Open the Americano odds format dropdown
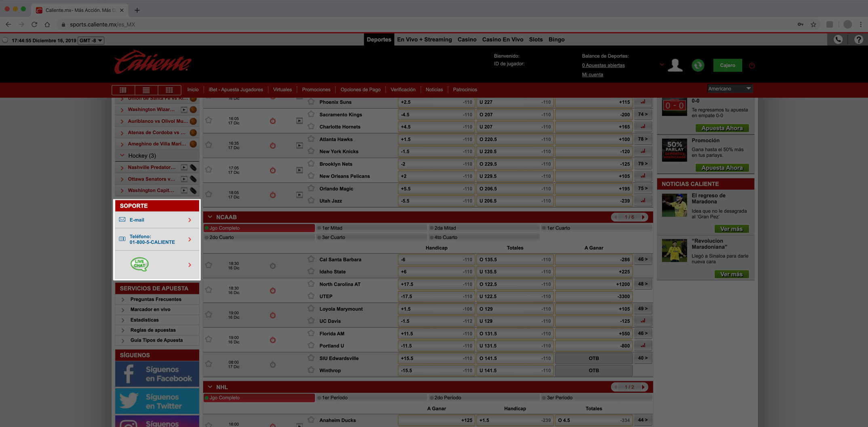Viewport: 868px width, 427px height. (729, 88)
